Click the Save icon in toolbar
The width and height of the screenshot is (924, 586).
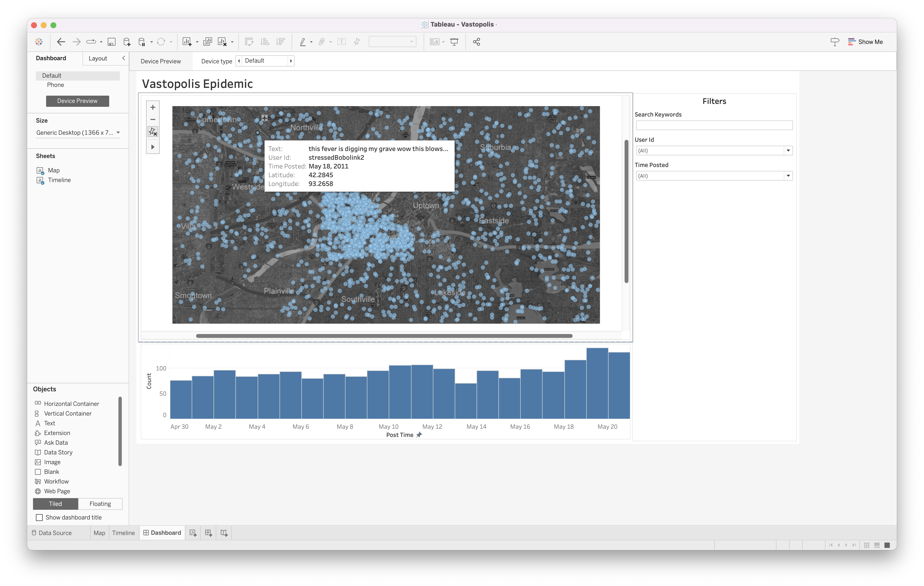click(x=111, y=42)
